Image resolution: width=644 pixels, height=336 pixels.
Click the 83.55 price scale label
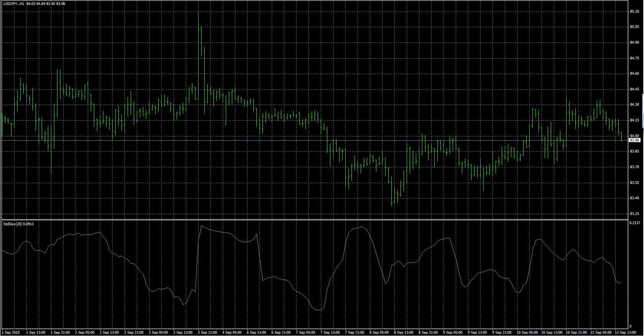click(634, 183)
